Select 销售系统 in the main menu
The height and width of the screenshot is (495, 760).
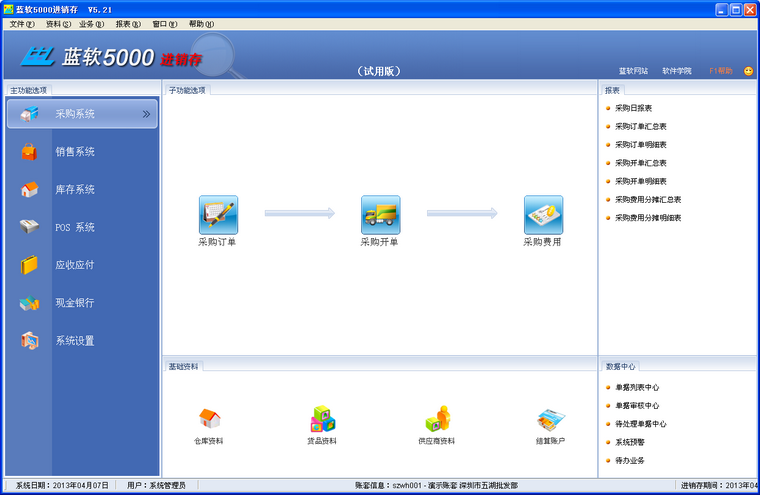[75, 152]
